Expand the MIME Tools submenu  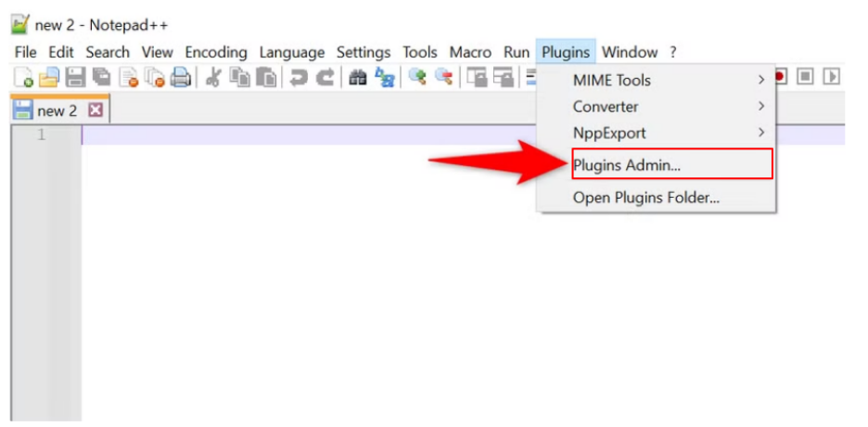click(x=657, y=81)
